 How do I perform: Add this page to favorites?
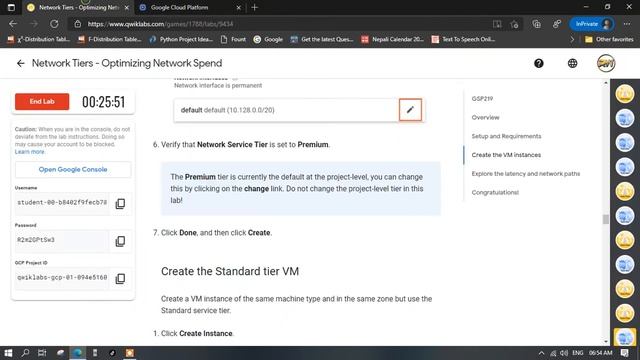pyautogui.click(x=514, y=24)
